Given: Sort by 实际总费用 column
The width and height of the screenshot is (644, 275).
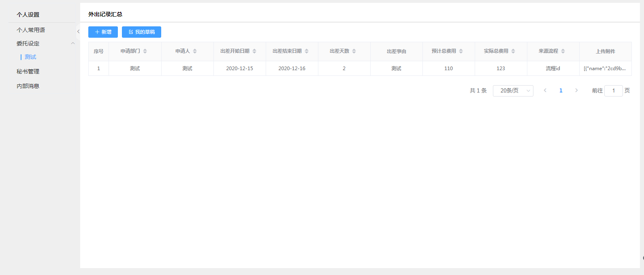Looking at the screenshot, I should click(513, 51).
